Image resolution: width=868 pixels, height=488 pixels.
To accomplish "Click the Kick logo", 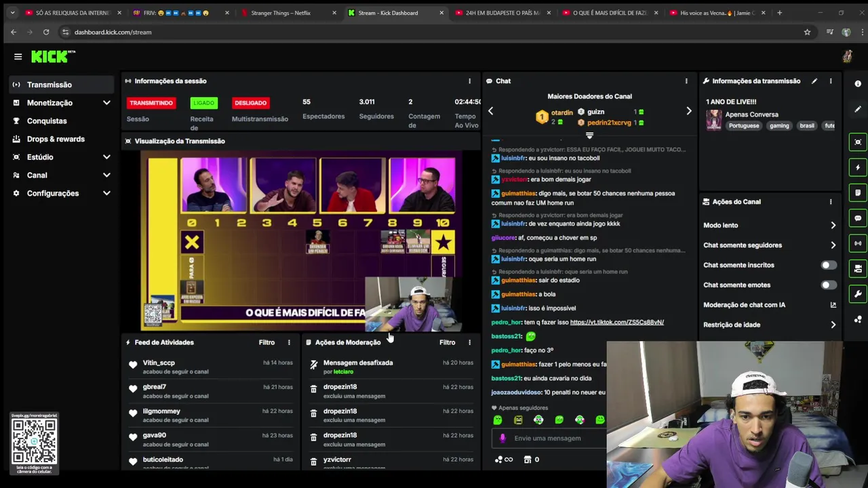I will point(53,57).
